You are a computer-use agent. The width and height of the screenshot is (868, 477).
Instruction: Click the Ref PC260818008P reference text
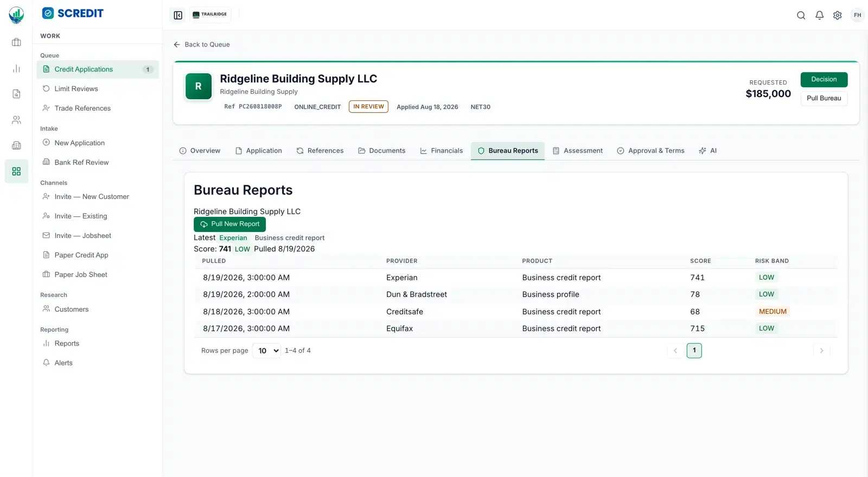click(253, 107)
